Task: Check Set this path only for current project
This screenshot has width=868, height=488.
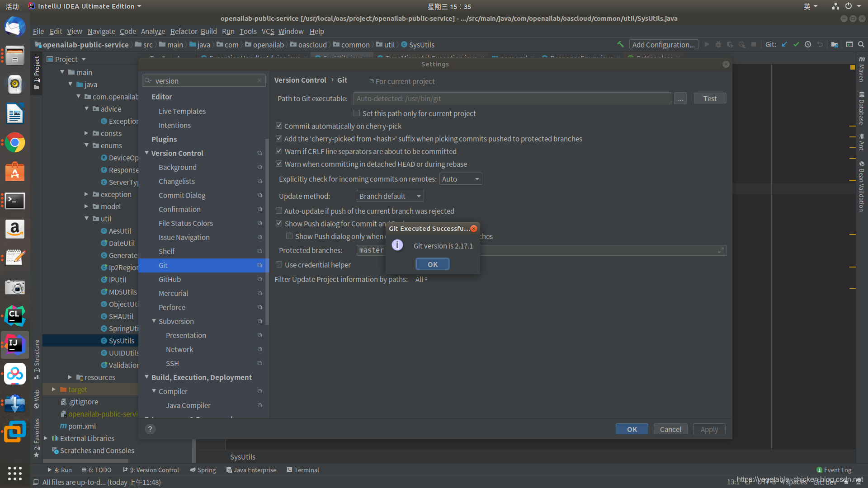Action: tap(357, 113)
